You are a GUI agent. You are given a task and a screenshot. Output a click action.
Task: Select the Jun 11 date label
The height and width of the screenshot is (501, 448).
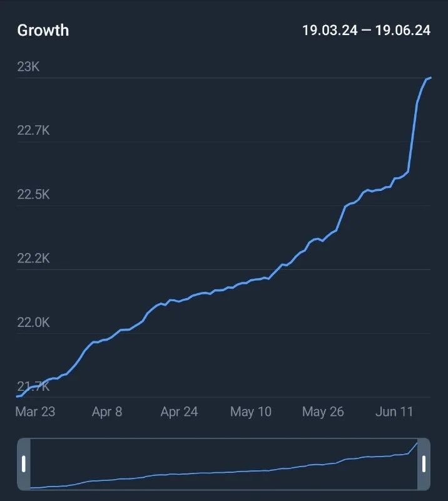[x=395, y=411]
